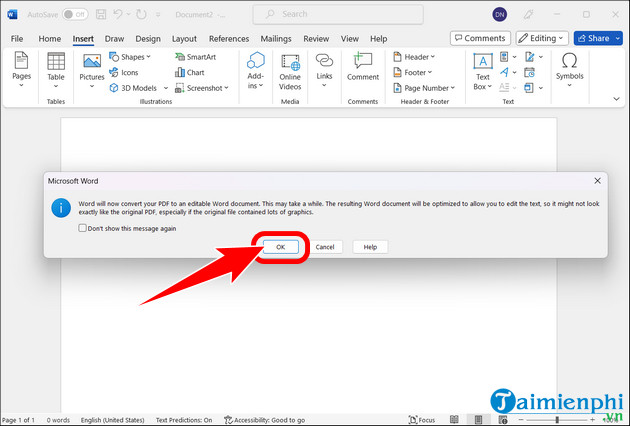
Task: Click the zoom slider handle
Action: (x=557, y=420)
